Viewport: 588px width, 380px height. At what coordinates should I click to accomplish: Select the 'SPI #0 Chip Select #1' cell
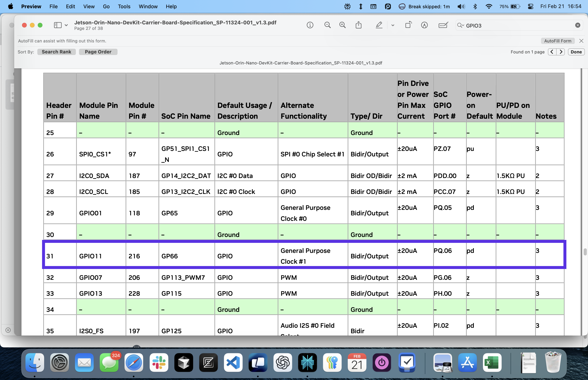point(313,151)
